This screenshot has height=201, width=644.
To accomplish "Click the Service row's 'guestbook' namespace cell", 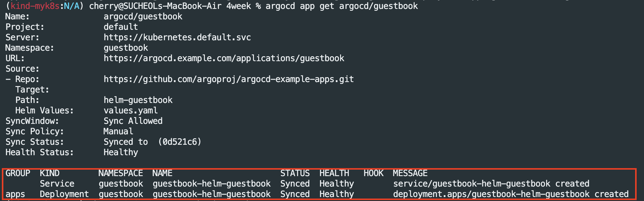I will (x=121, y=184).
